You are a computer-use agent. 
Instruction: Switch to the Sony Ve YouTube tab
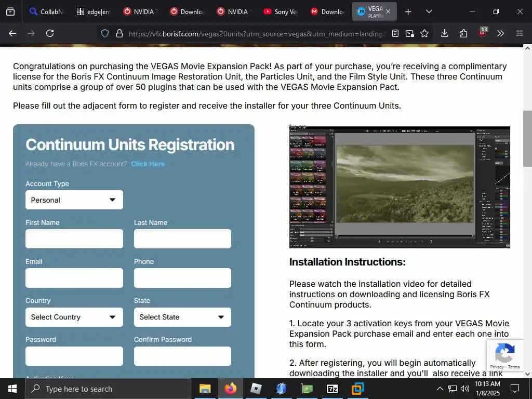coord(280,11)
